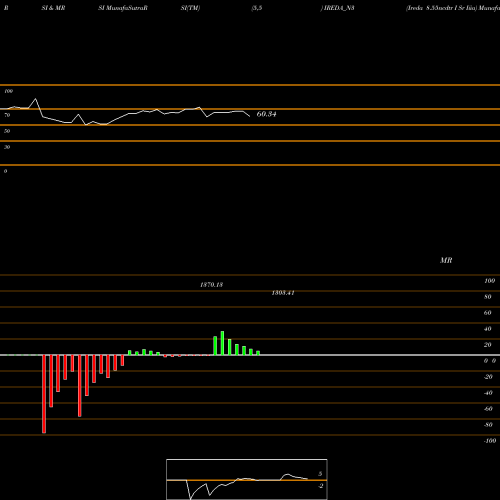Image resolution: width=500 pixels, height=500 pixels.
Task: Open the mini overview chart at bottom
Action: 247,479
